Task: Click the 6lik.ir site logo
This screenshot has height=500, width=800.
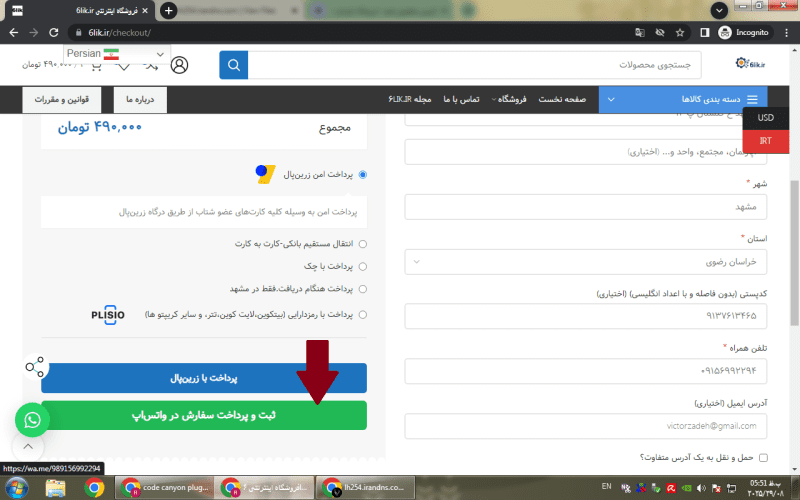Action: (x=750, y=65)
